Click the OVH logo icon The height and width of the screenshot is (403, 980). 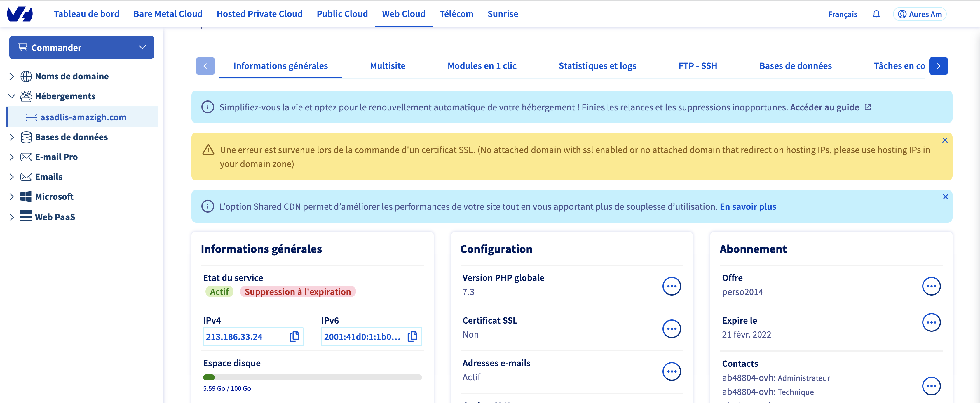pyautogui.click(x=20, y=14)
